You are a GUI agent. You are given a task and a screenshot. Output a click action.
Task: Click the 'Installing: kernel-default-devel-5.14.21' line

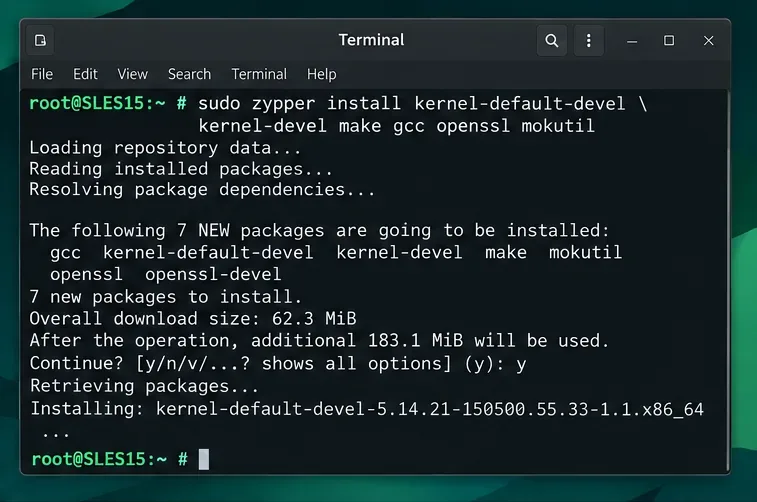pos(367,409)
